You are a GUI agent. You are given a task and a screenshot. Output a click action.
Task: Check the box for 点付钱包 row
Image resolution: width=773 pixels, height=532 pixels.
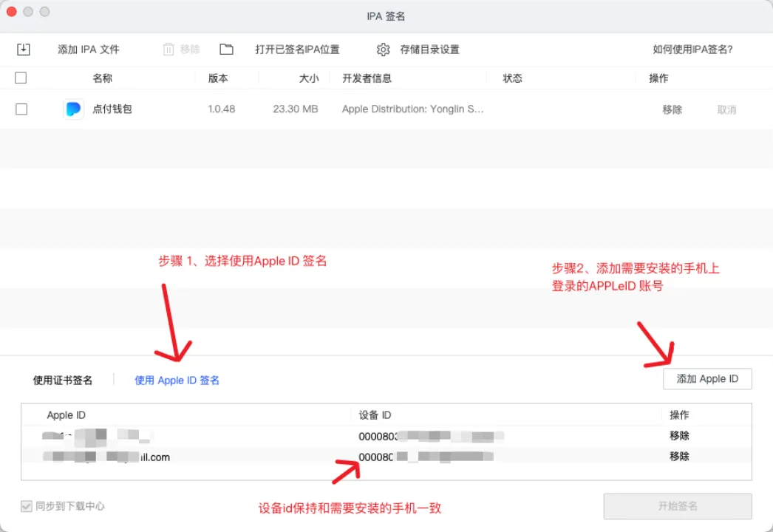[21, 109]
